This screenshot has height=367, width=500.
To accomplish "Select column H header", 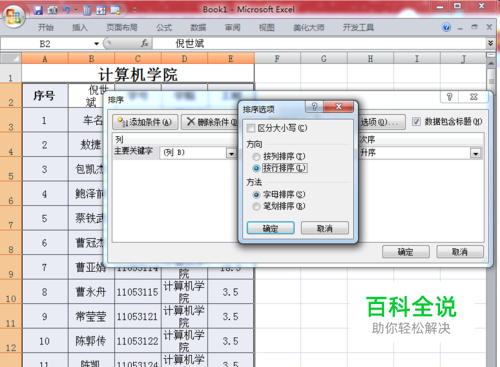I will [x=370, y=59].
